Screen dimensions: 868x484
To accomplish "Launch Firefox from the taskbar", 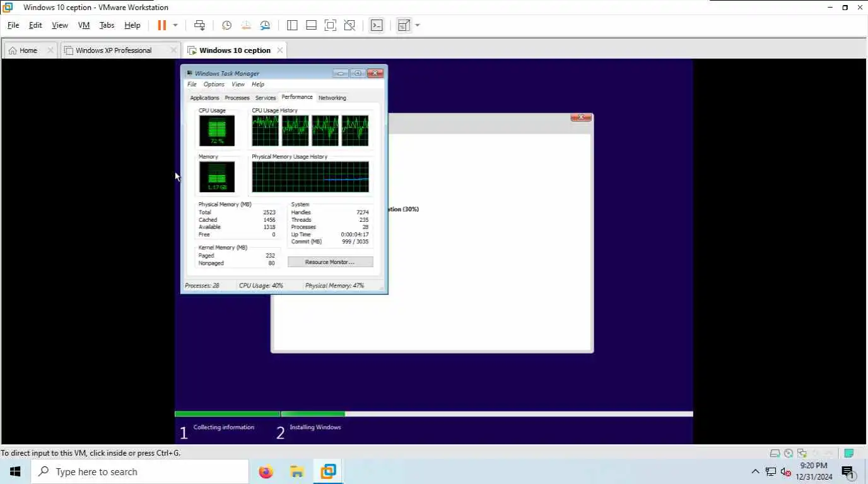I will pos(266,471).
